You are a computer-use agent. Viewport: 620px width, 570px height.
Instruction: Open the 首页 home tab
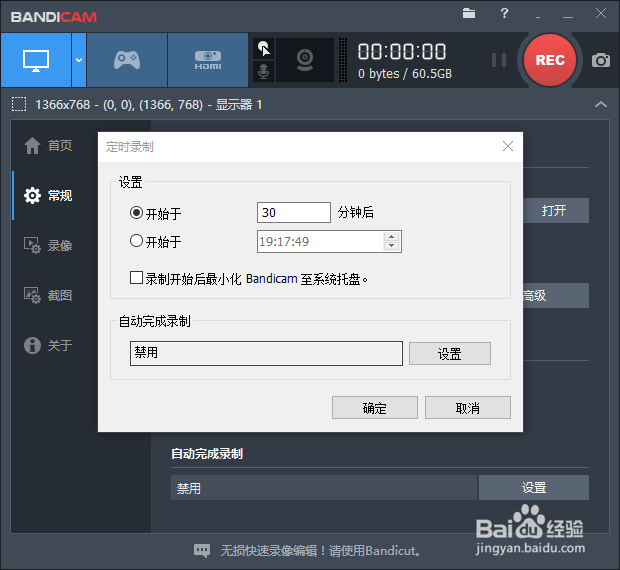[48, 145]
